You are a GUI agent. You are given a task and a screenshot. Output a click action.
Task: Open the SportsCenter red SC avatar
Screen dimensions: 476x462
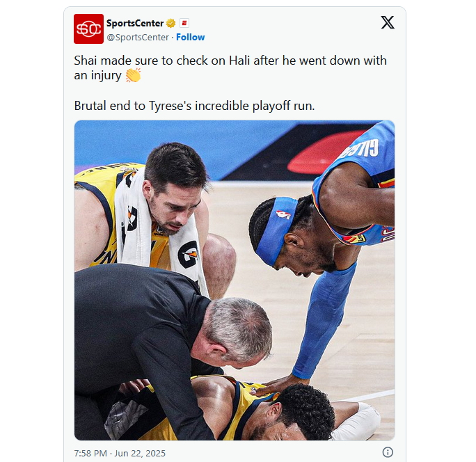point(88,29)
